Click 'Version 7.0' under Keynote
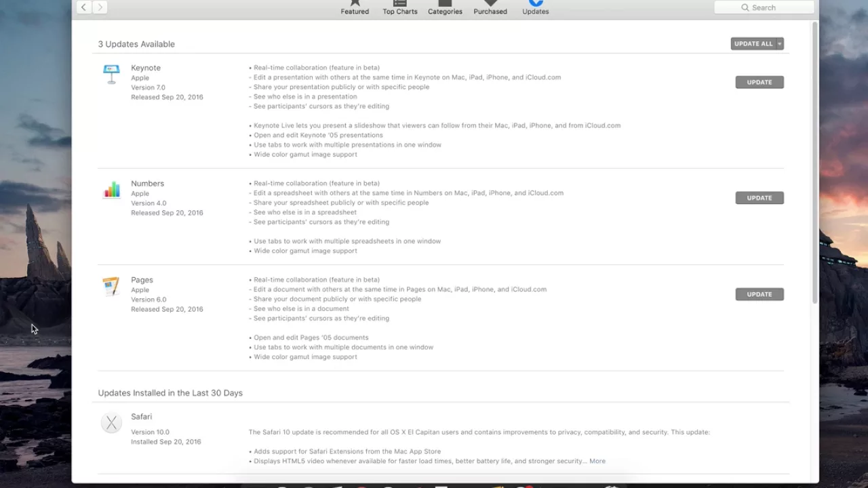The width and height of the screenshot is (868, 488). coord(148,87)
